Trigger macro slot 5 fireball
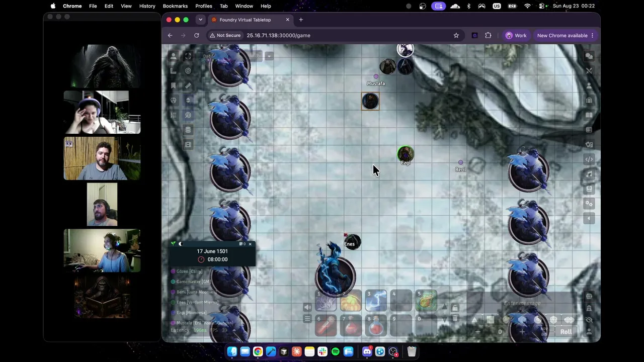644x362 pixels. 426,301
